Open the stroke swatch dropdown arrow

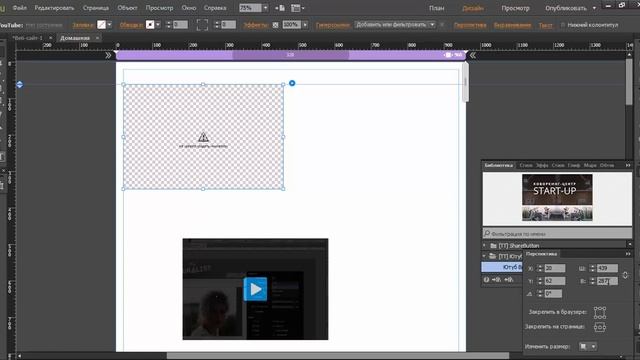pyautogui.click(x=158, y=25)
